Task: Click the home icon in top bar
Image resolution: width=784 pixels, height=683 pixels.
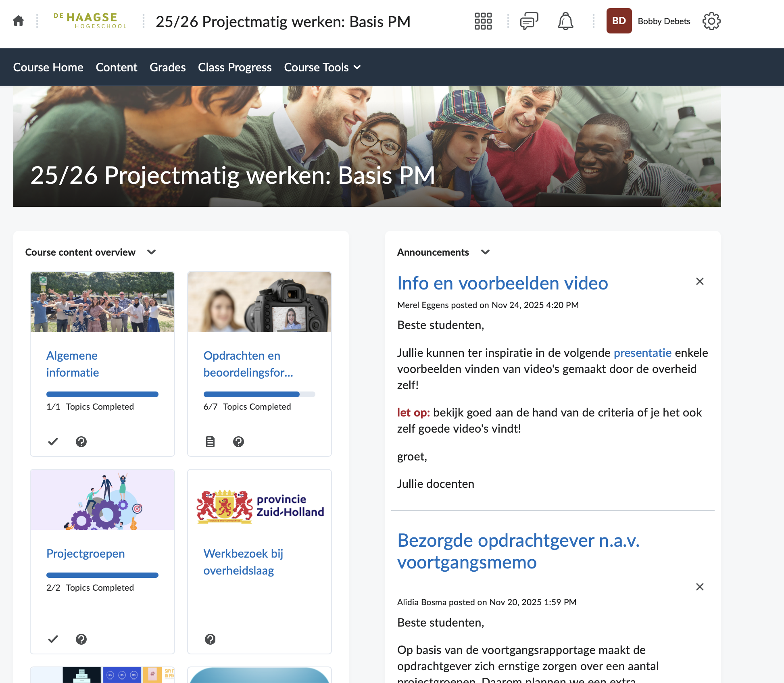Action: (18, 21)
